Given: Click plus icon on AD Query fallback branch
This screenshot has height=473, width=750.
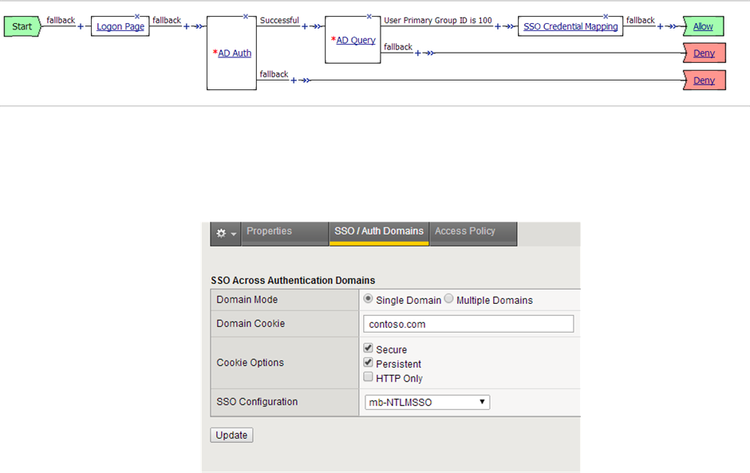Looking at the screenshot, I should tap(417, 53).
